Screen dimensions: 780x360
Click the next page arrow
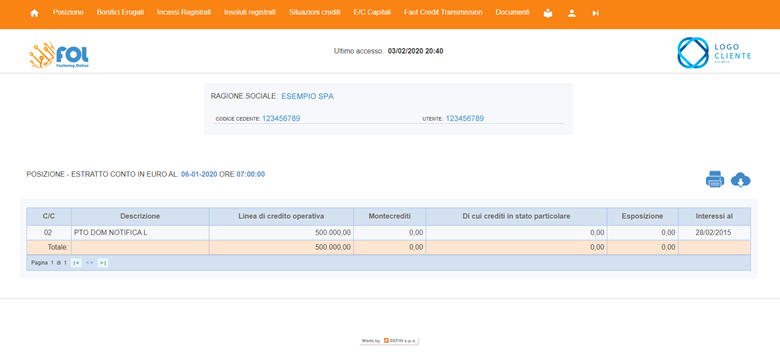click(x=92, y=263)
